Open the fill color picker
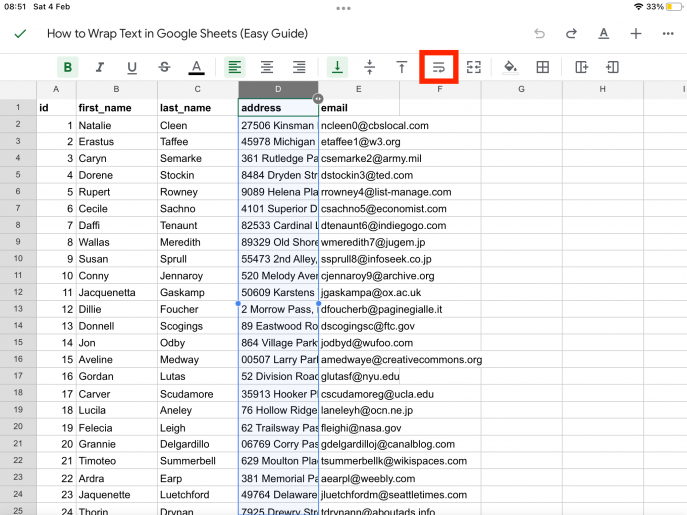The width and height of the screenshot is (687, 515). 510,67
